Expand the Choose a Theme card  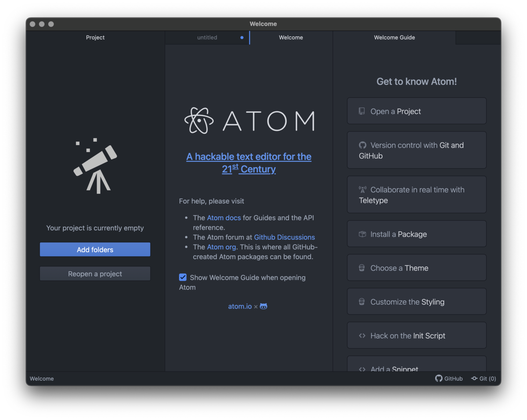417,268
